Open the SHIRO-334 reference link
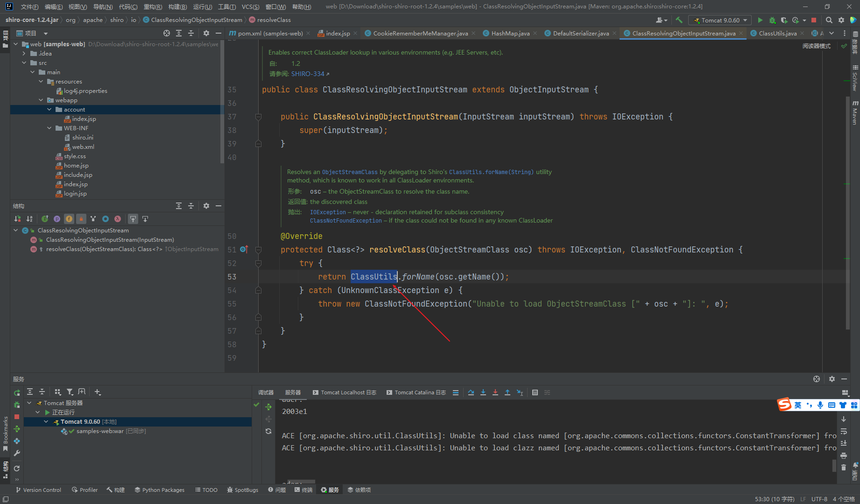 [308, 74]
